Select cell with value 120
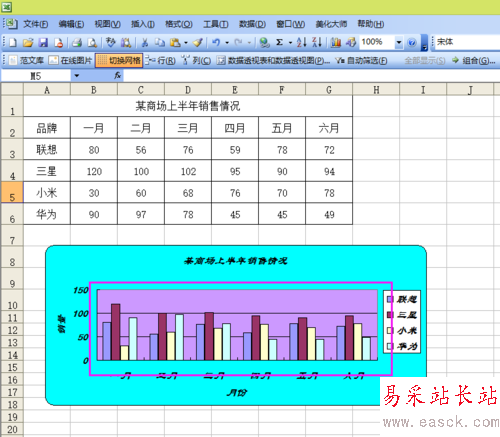Screen dimensions: 500x437 (94, 171)
